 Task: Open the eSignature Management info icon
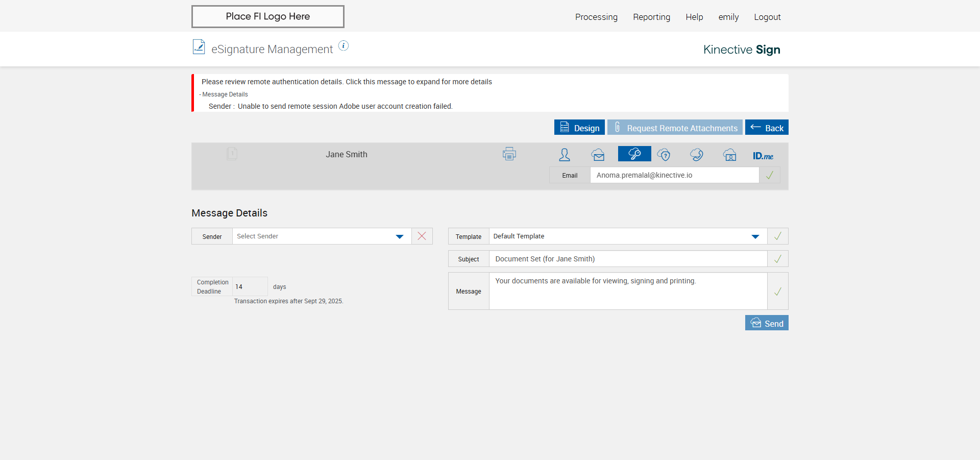pos(344,46)
